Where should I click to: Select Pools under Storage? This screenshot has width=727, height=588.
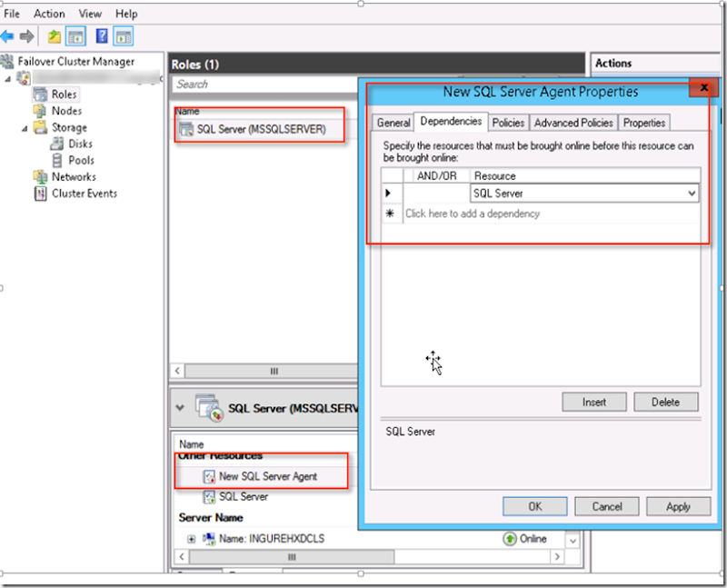[x=81, y=161]
